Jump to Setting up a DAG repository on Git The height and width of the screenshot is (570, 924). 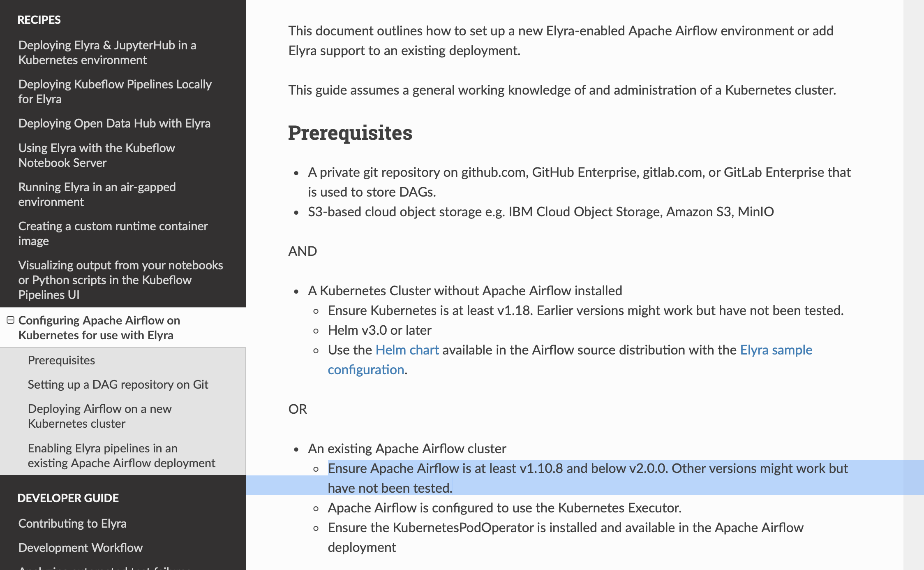coord(118,385)
